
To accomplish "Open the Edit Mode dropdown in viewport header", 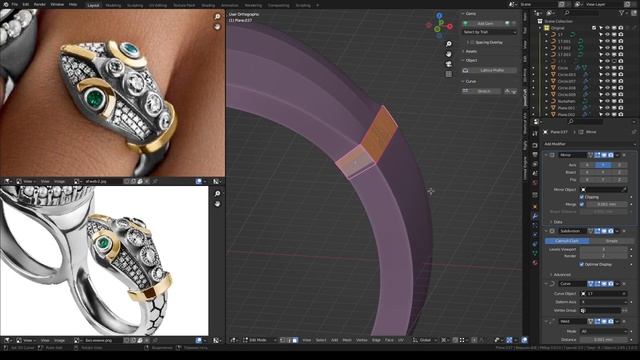I will (x=260, y=340).
